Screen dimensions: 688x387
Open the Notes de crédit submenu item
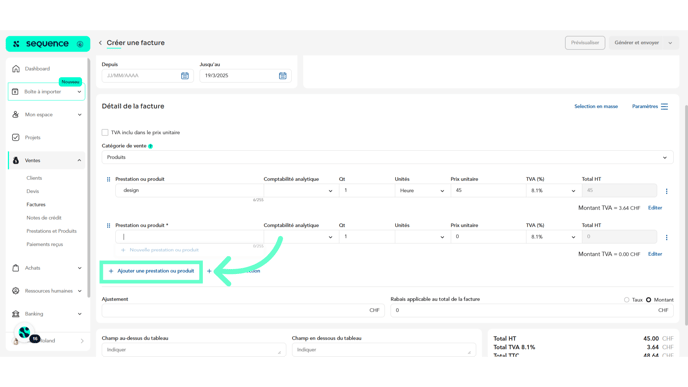pyautogui.click(x=44, y=218)
